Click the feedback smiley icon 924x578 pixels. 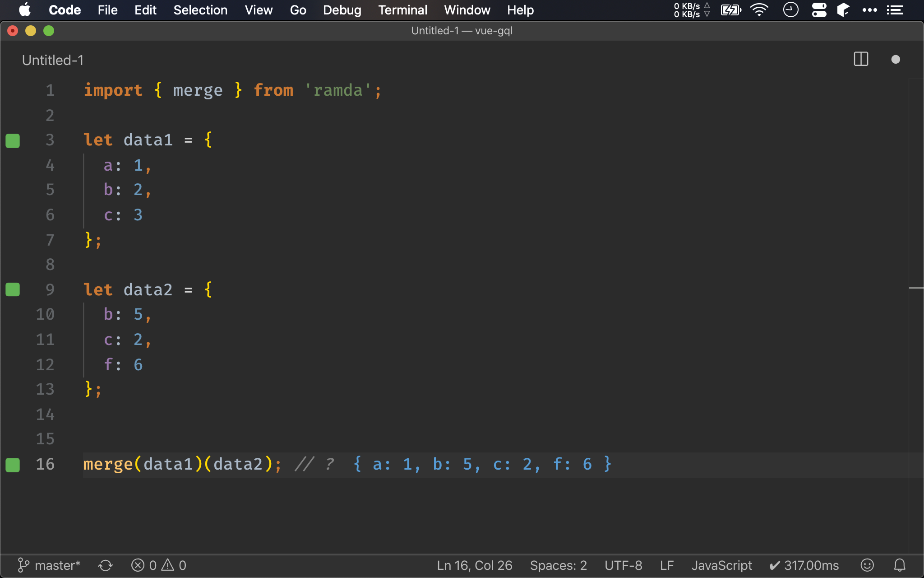pos(867,565)
